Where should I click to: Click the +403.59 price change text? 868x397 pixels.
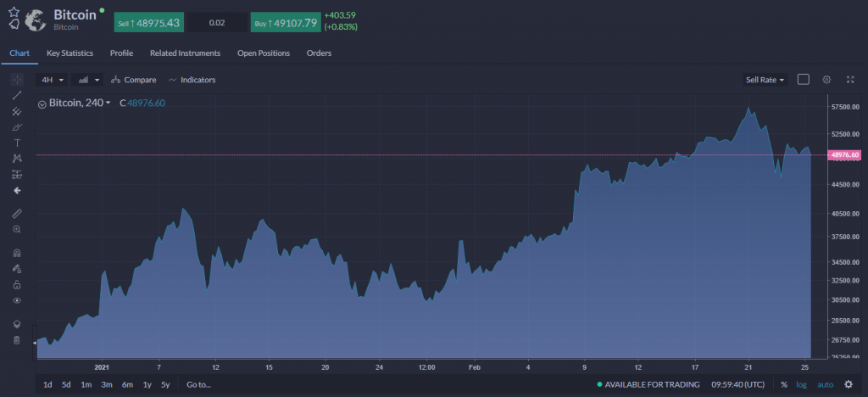tap(340, 15)
